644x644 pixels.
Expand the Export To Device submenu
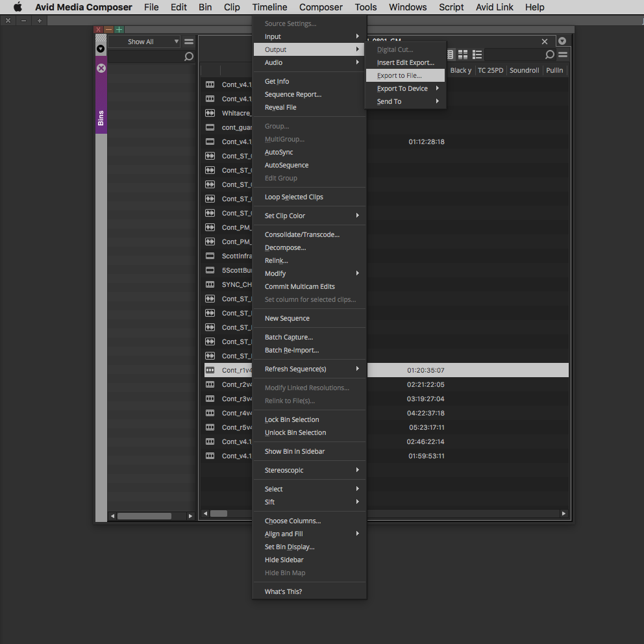coord(405,88)
